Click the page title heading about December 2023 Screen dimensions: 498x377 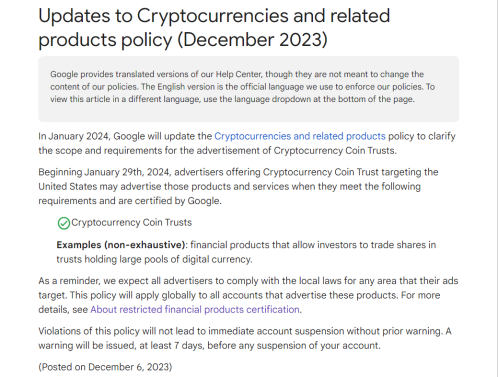coord(214,27)
